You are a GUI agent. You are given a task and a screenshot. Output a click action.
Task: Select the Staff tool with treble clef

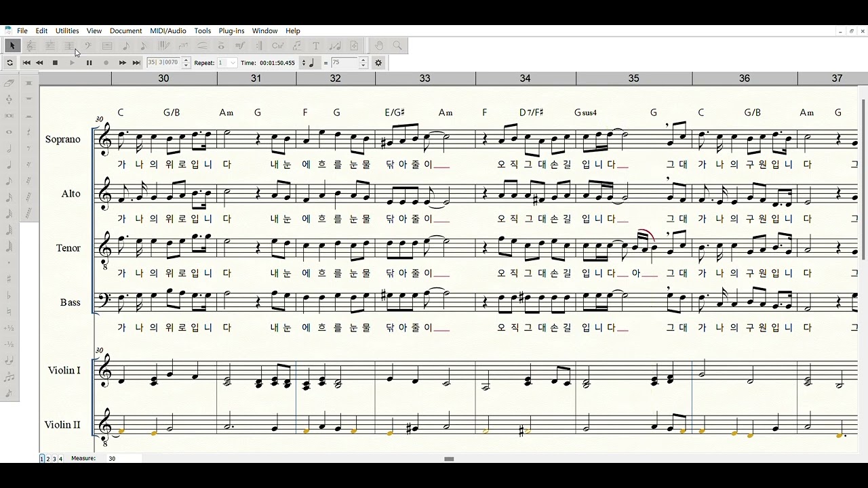(x=31, y=45)
